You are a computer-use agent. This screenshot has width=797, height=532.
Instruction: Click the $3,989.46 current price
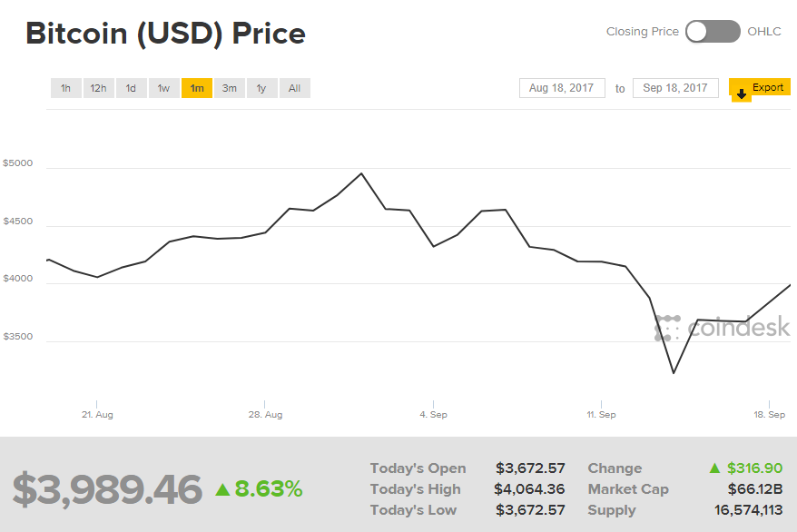coord(107,490)
